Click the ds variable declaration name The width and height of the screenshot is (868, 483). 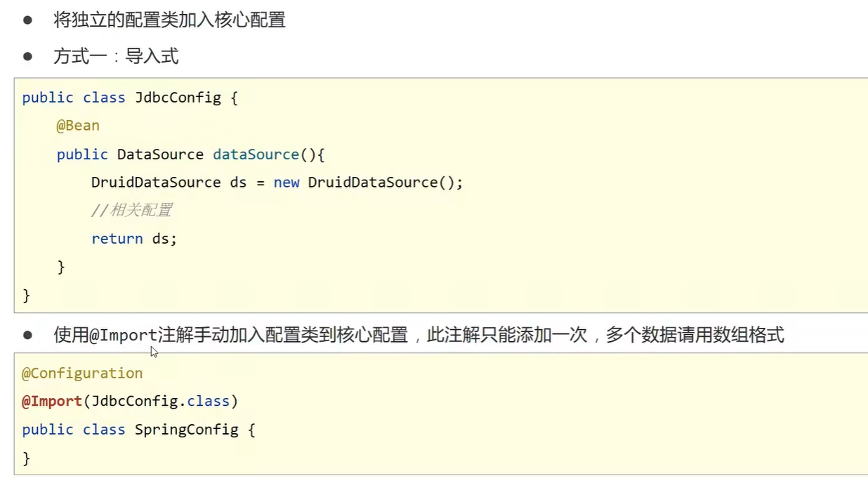(x=239, y=183)
